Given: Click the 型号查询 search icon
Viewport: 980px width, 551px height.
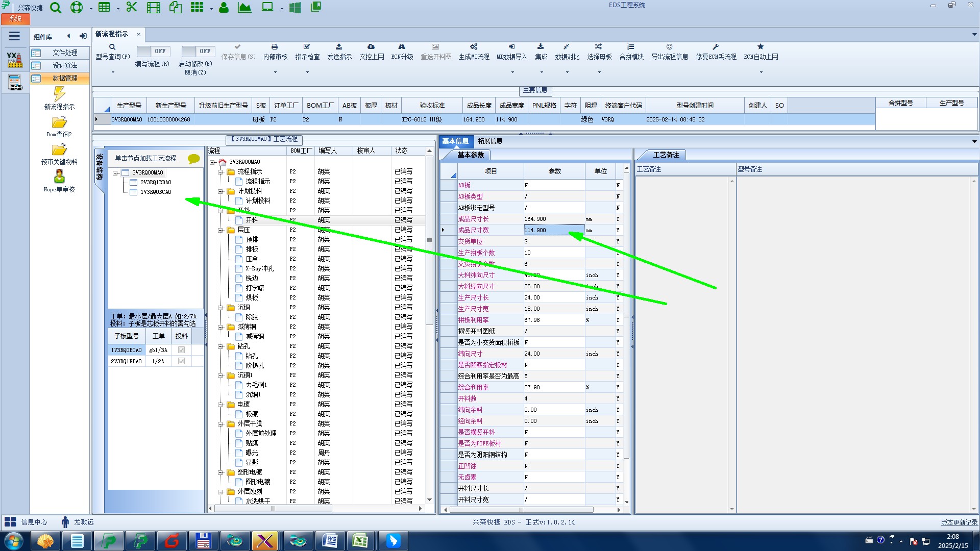Looking at the screenshot, I should click(x=112, y=47).
